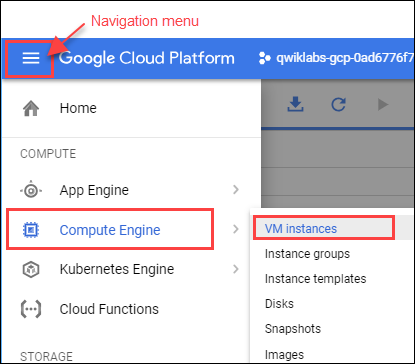This screenshot has height=364, width=415.
Task: Click the project selector dots icon
Action: (264, 58)
